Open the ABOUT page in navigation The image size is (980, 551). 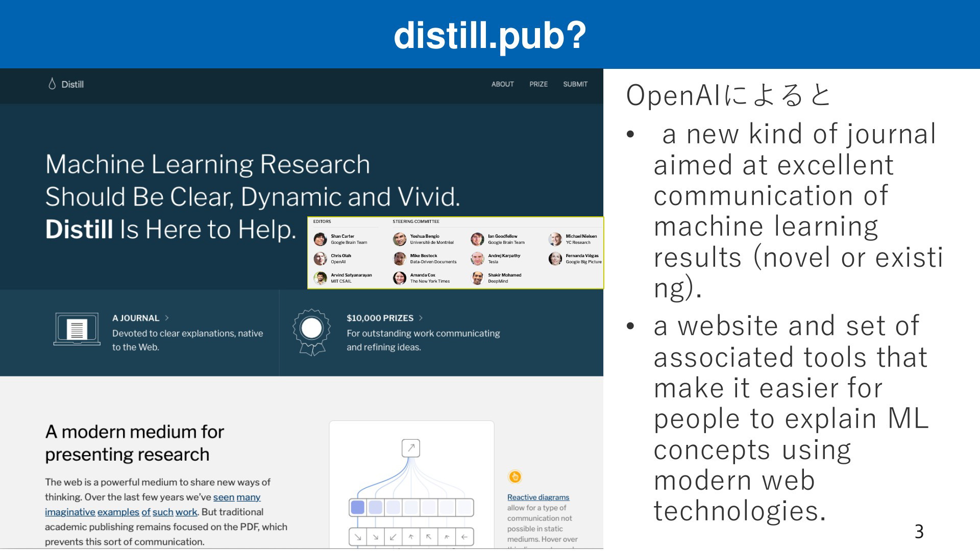(x=502, y=84)
